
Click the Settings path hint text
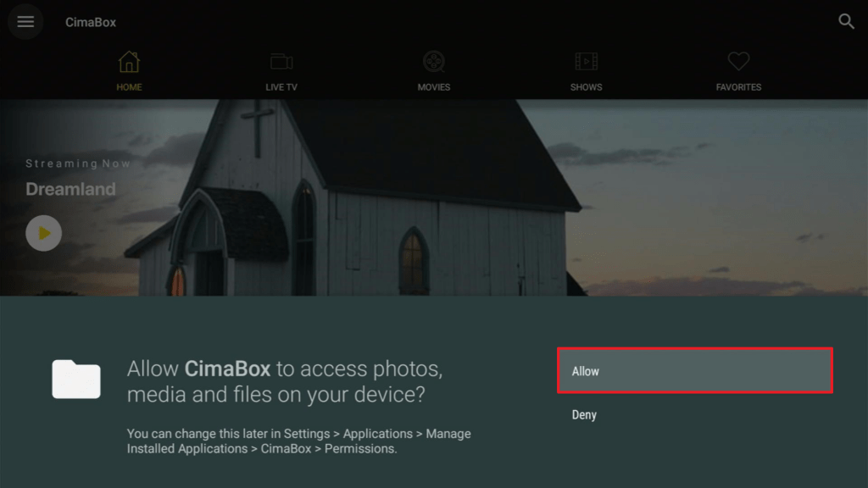pos(299,441)
